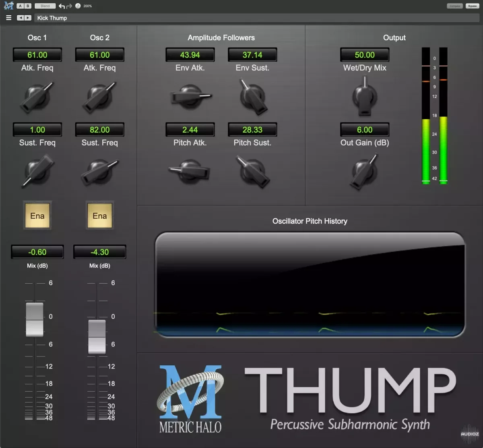The height and width of the screenshot is (448, 483).
Task: Click the Wet/Dry Mix knob
Action: coord(365,97)
